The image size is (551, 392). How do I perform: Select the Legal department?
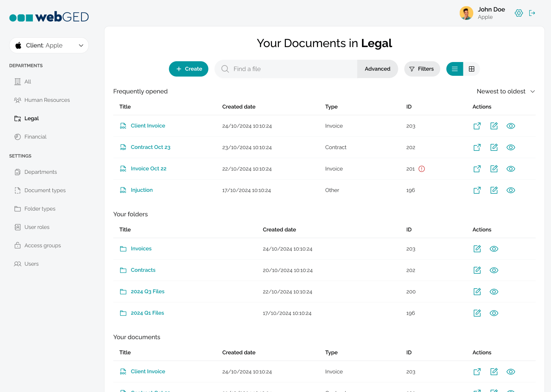coord(27,118)
